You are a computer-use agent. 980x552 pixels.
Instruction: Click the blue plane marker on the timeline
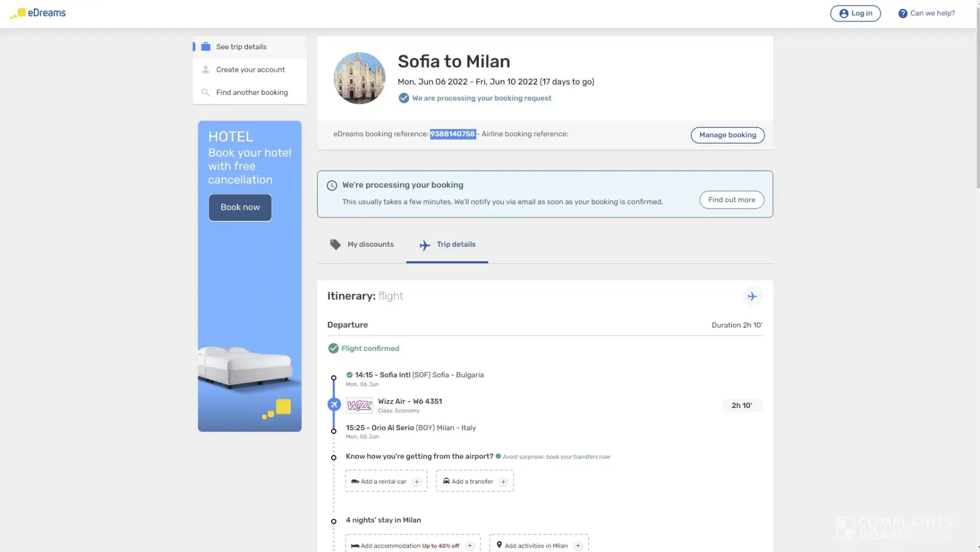tap(334, 405)
